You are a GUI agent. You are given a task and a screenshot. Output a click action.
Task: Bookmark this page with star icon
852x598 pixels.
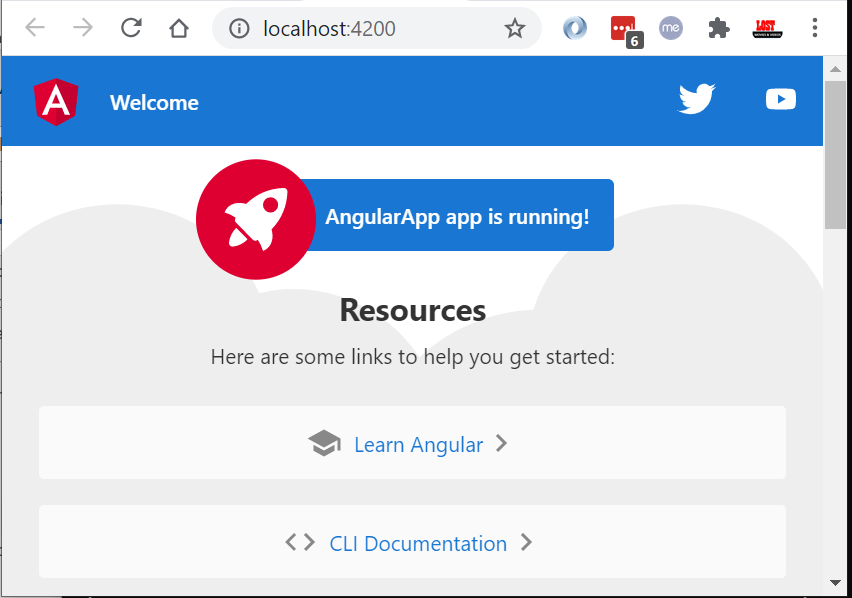coord(515,29)
